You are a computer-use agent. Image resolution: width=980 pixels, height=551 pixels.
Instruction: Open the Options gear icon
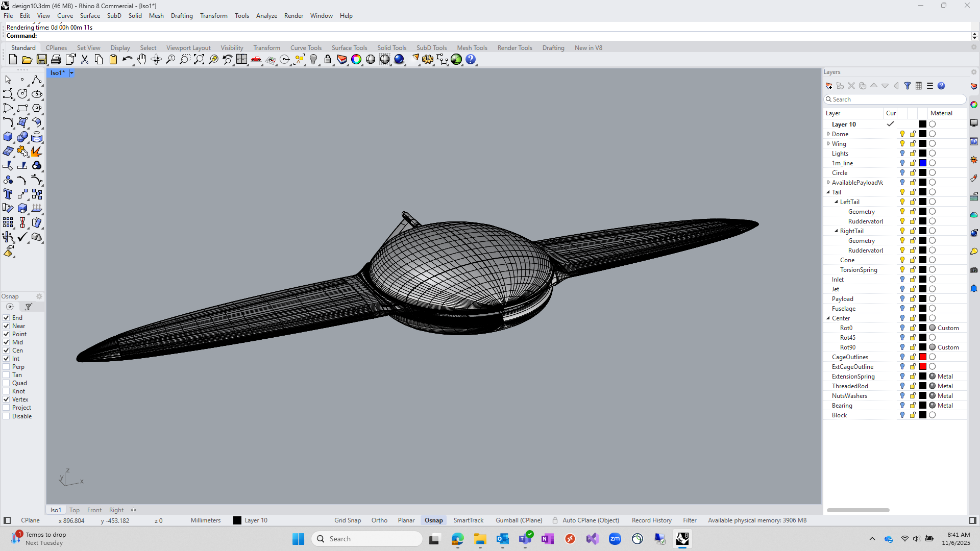point(428,60)
